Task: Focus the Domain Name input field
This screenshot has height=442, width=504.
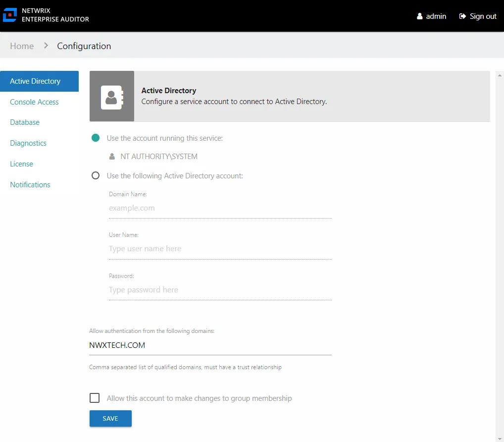Action: [x=220, y=208]
